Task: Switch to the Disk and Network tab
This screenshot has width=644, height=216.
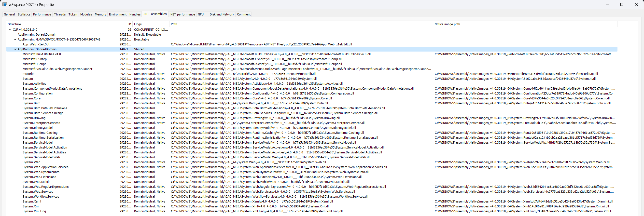Action: coord(222,14)
